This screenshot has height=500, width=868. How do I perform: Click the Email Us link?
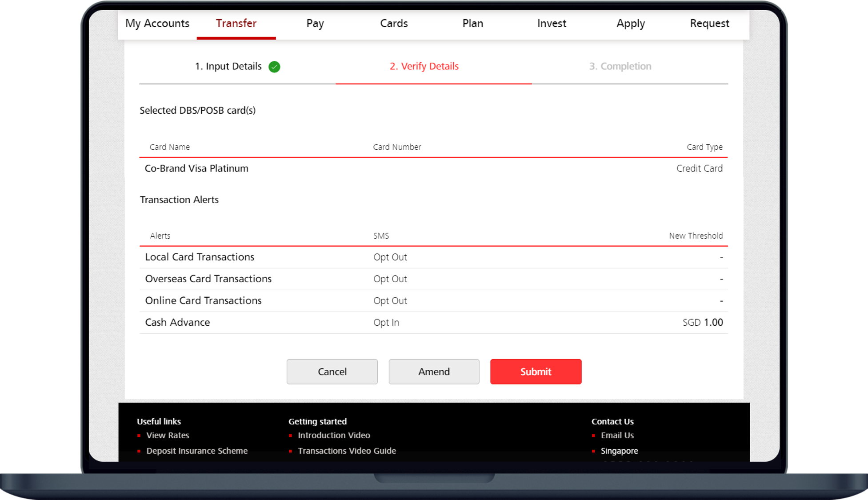[x=617, y=436]
